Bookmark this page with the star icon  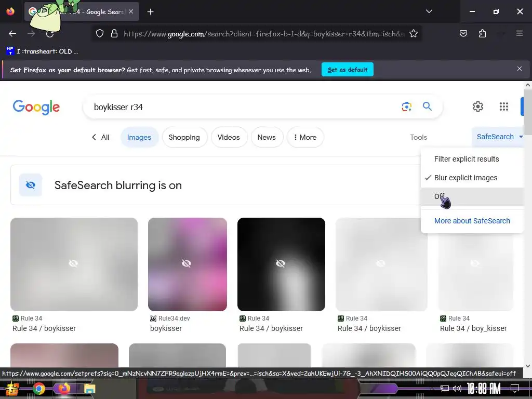click(413, 34)
